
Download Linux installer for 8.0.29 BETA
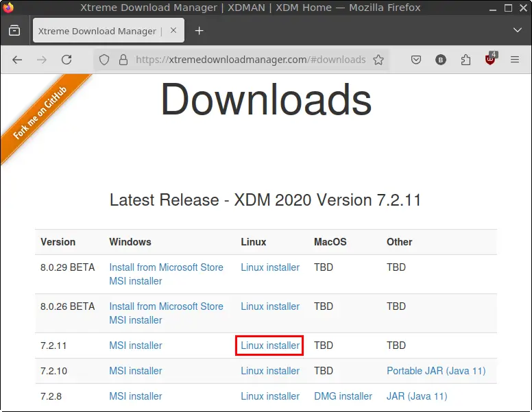pos(270,267)
